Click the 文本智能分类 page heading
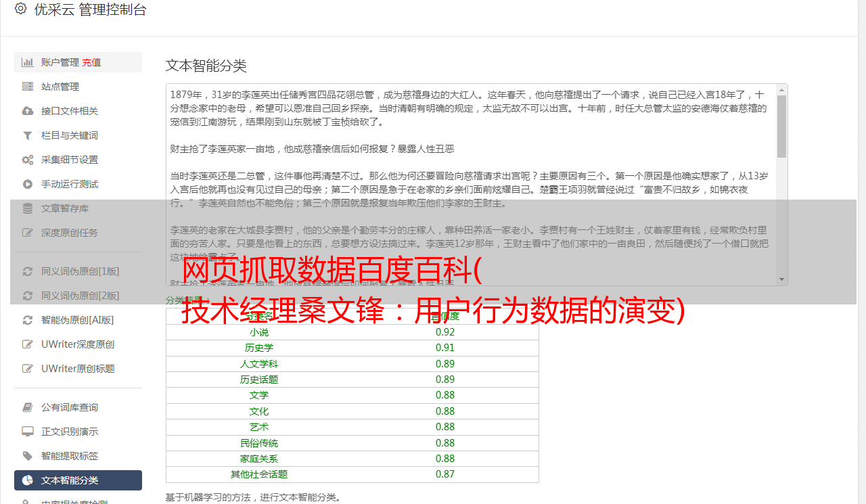Screen dimensions: 866x504 click(206, 66)
